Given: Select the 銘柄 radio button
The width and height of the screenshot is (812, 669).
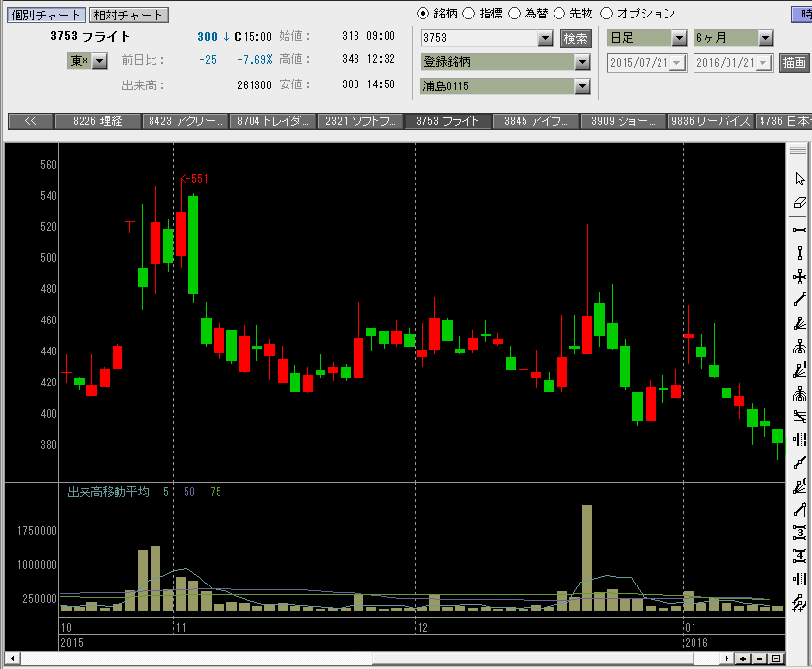Looking at the screenshot, I should pyautogui.click(x=423, y=13).
